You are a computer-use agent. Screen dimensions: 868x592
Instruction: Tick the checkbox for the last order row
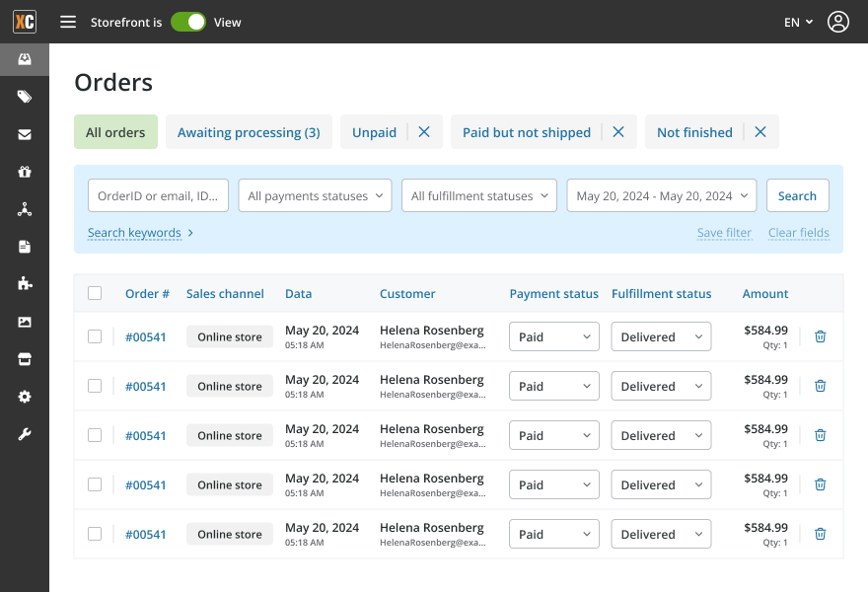[95, 534]
